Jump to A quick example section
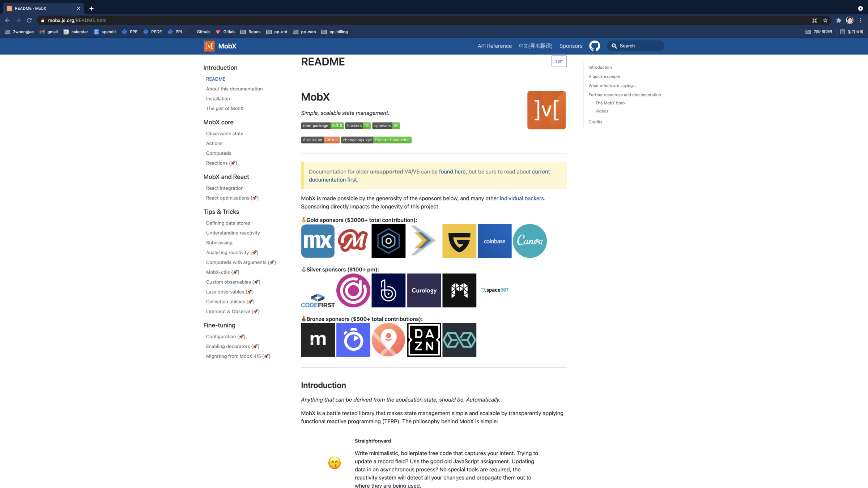 click(604, 77)
